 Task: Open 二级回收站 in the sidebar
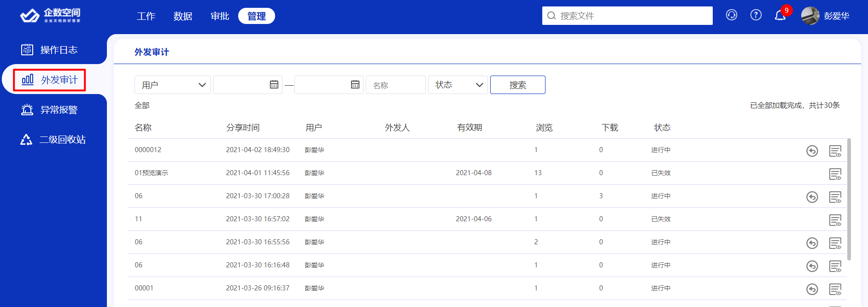[53, 140]
